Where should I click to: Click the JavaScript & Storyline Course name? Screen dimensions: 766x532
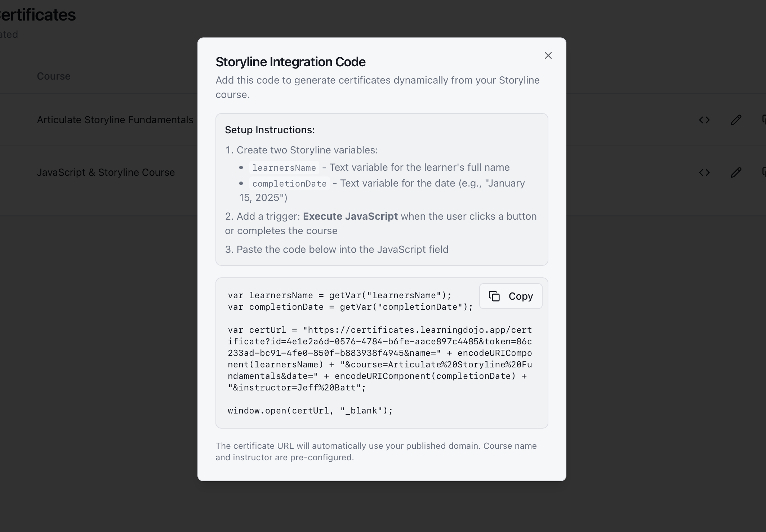click(106, 172)
